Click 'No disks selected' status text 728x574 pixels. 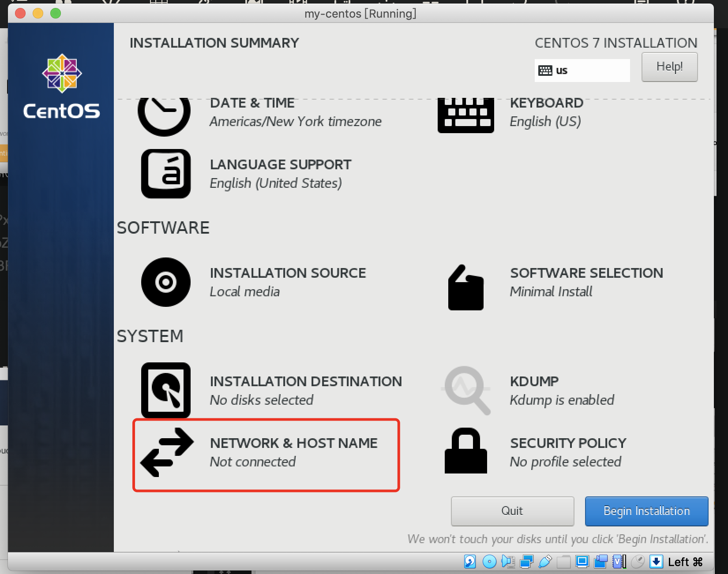(262, 400)
